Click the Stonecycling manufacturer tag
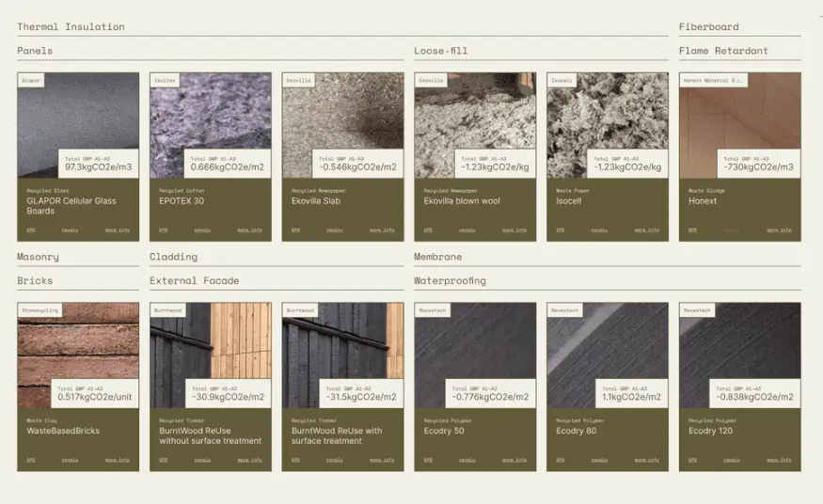Image resolution: width=823 pixels, height=504 pixels. point(40,310)
